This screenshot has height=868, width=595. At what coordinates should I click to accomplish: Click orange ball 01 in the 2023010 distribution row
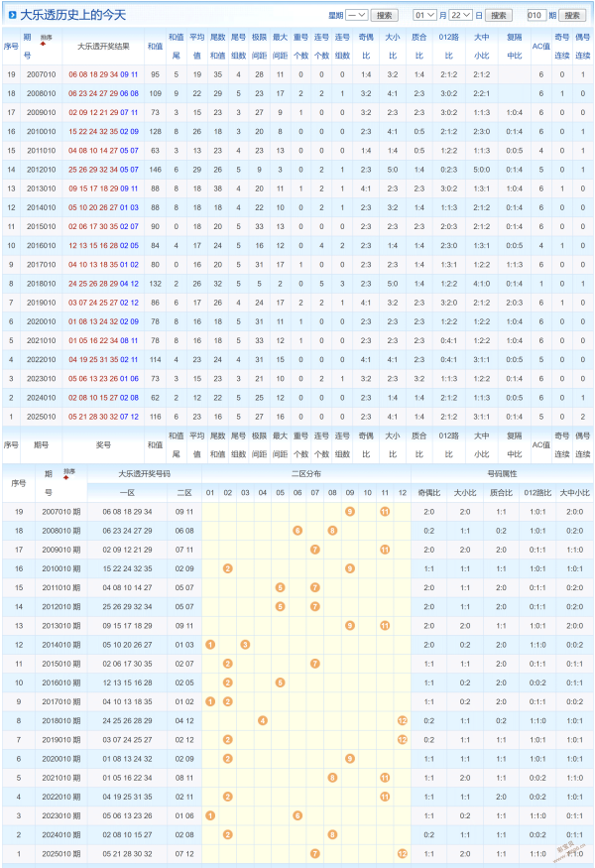click(210, 815)
